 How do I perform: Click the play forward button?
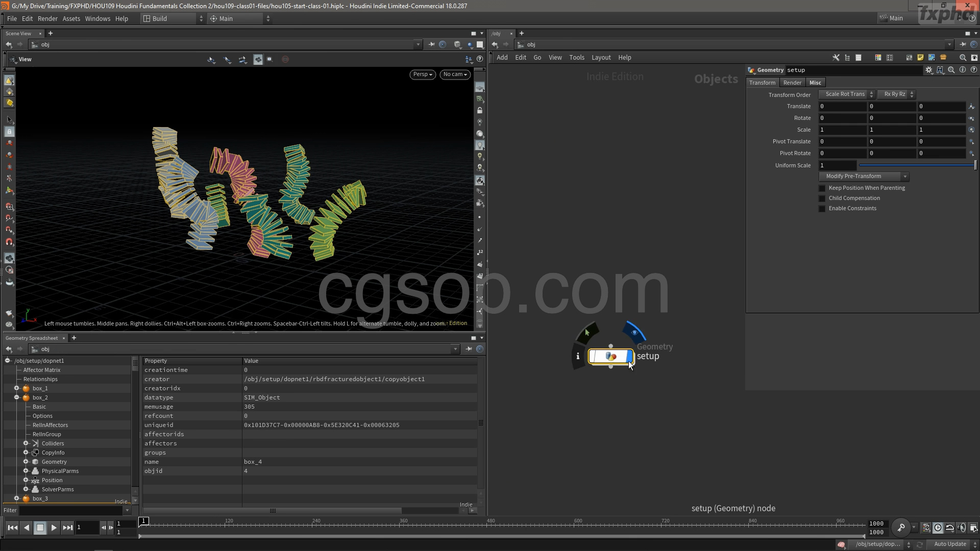[x=54, y=528]
